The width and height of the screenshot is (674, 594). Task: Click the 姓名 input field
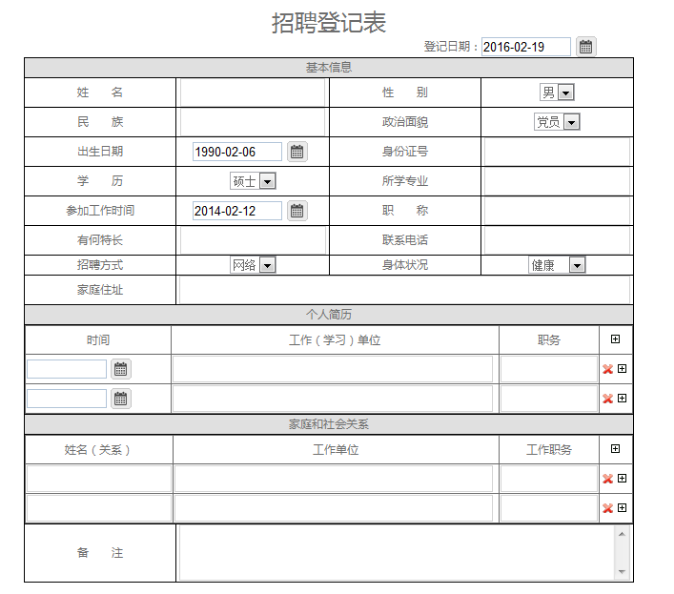tap(252, 92)
